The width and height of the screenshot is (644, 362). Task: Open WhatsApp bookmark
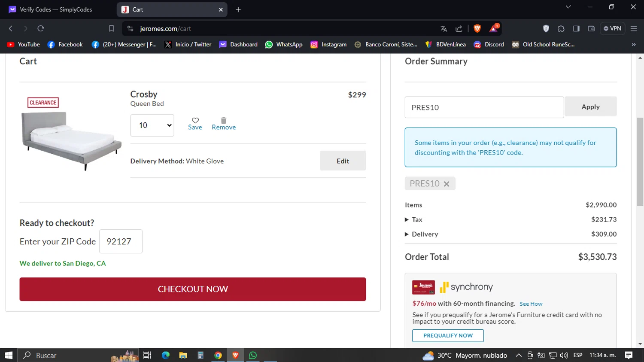(284, 44)
